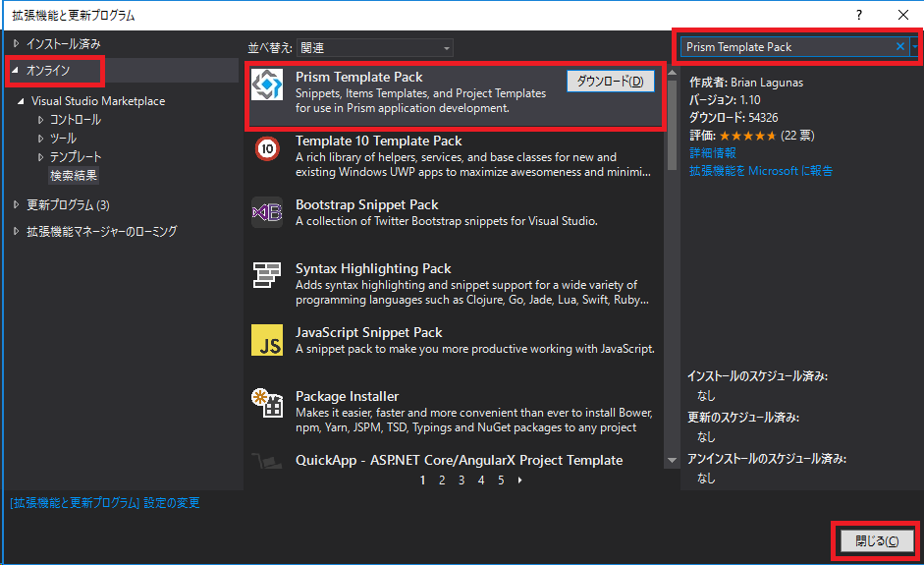
Task: Go to results page 4
Action: [x=481, y=480]
